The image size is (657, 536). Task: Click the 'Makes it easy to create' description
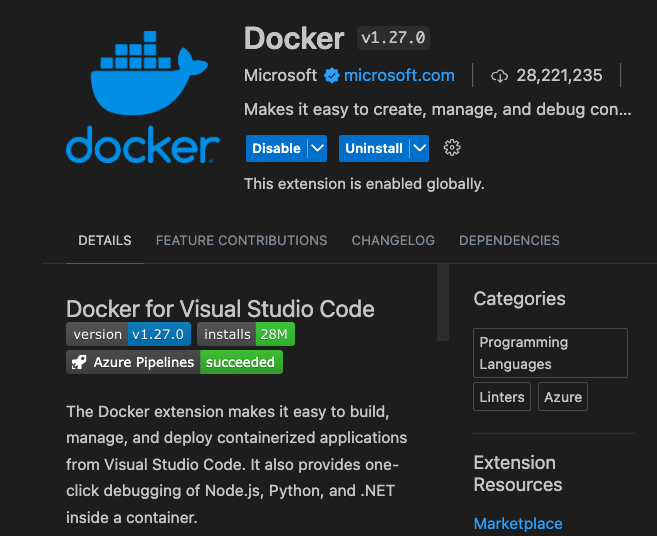point(437,109)
